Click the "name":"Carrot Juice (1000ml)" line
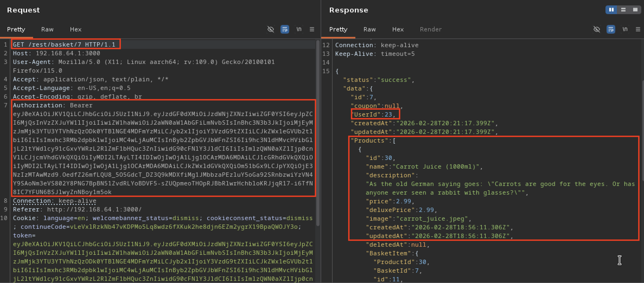 coord(424,166)
